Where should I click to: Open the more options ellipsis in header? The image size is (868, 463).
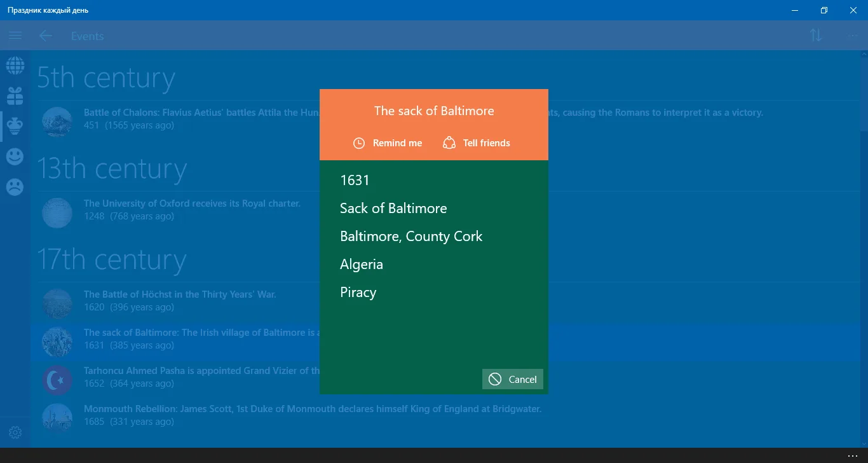[853, 36]
